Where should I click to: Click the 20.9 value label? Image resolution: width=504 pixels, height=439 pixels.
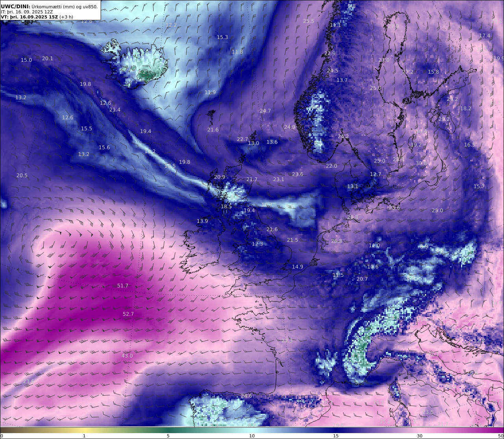pyautogui.click(x=220, y=177)
